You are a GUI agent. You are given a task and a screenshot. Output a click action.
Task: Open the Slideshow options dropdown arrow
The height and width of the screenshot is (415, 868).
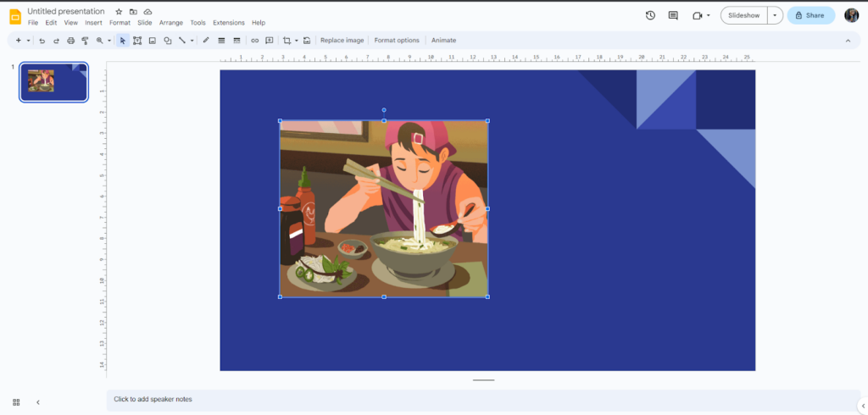tap(775, 15)
